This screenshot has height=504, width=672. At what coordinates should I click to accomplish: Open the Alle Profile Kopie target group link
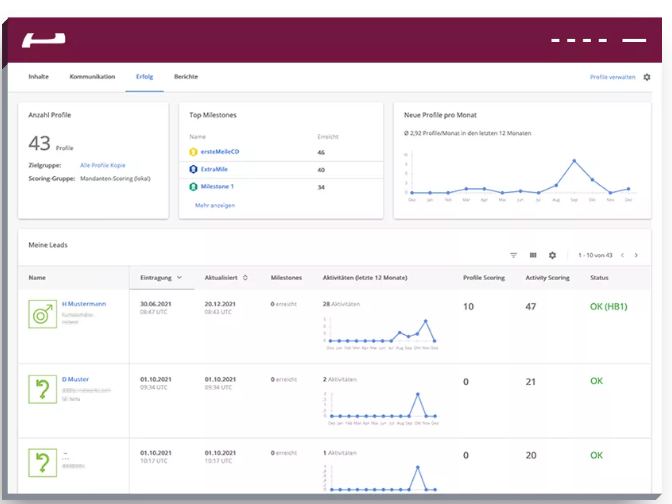[x=104, y=163]
